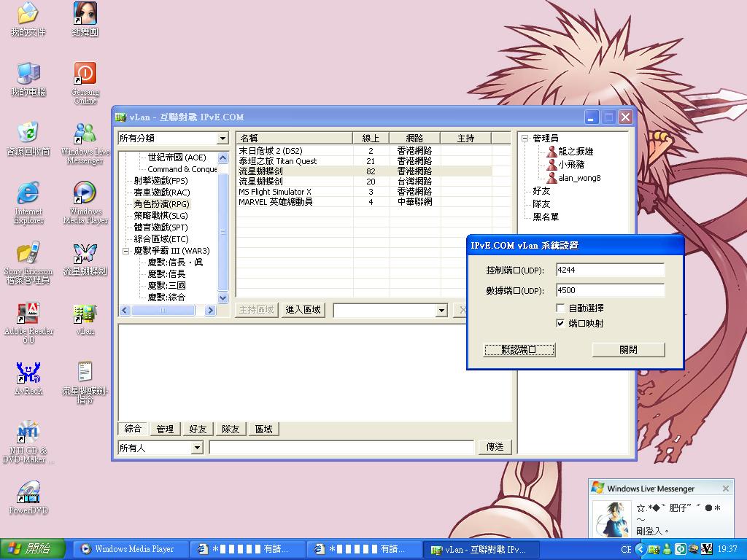The image size is (747, 560).
Task: Collapse the 魔獸爭霸 III (WAR3) tree node
Action: pyautogui.click(x=125, y=251)
